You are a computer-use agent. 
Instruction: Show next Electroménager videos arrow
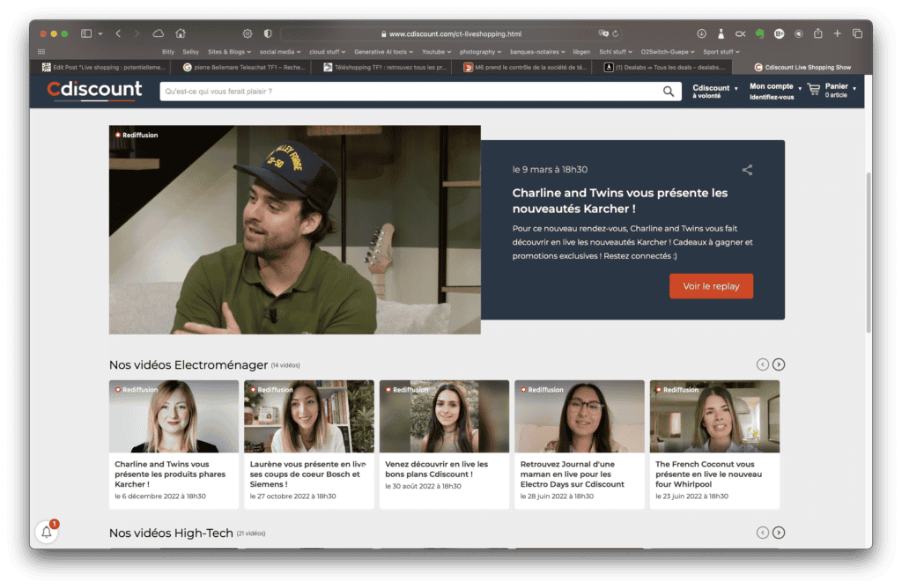779,364
